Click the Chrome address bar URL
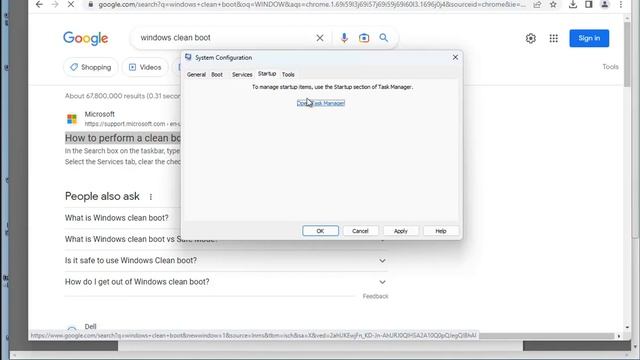This screenshot has height=360, width=640. tap(312, 4)
